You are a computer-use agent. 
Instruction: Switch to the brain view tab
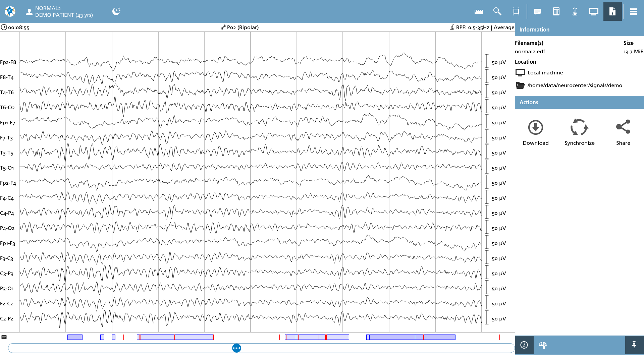pos(543,345)
